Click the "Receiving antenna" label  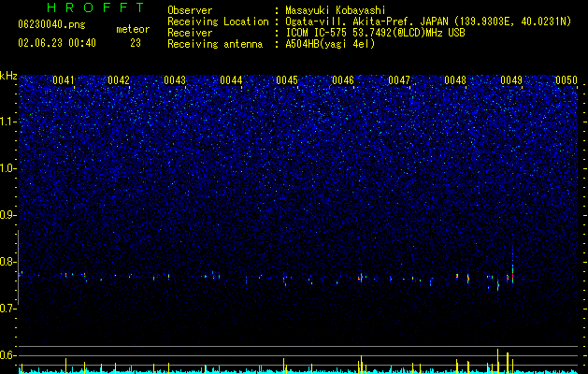pyautogui.click(x=215, y=44)
